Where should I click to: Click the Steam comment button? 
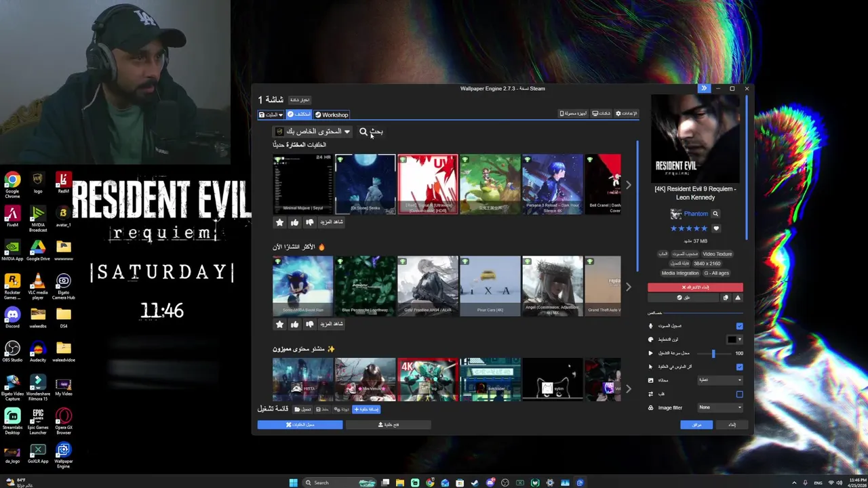point(684,298)
